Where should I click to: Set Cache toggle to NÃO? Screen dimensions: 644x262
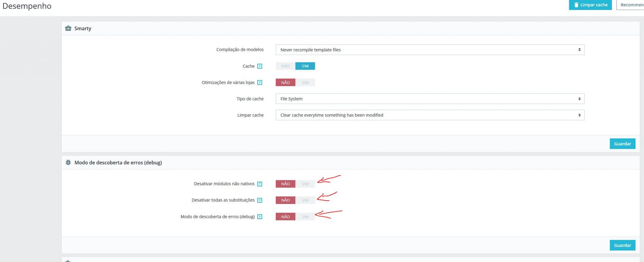coord(285,66)
